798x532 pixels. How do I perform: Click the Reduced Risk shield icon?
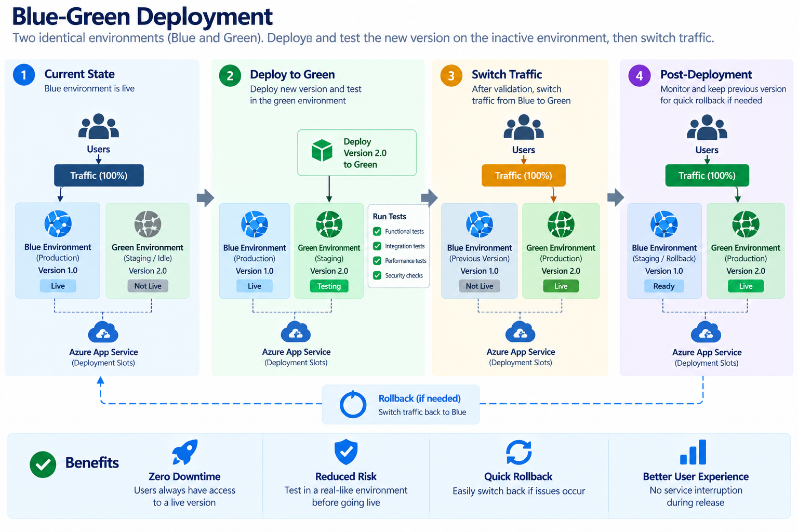[x=346, y=451]
